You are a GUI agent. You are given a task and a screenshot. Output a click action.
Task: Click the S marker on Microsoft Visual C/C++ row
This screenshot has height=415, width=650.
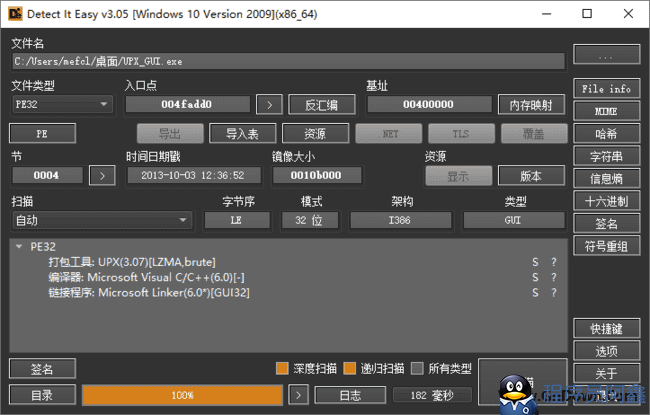pos(535,277)
